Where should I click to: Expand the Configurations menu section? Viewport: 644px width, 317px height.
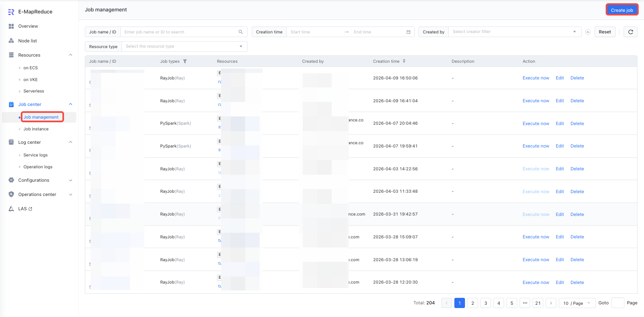point(71,180)
